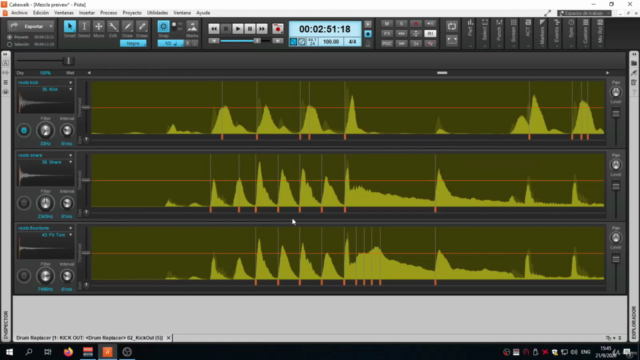Click the Record transport button
Viewport: 640px width, 360px height.
[278, 29]
